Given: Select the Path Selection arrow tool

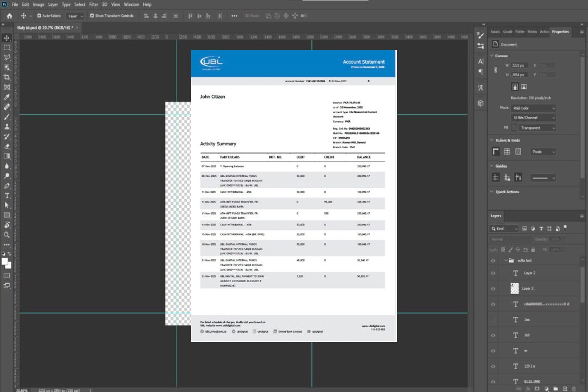Looking at the screenshot, I should point(7,205).
